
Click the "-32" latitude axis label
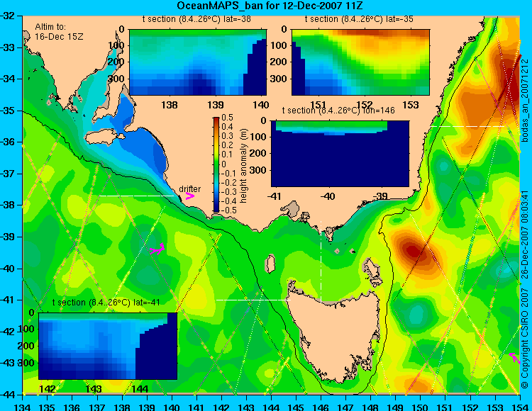tap(8, 16)
